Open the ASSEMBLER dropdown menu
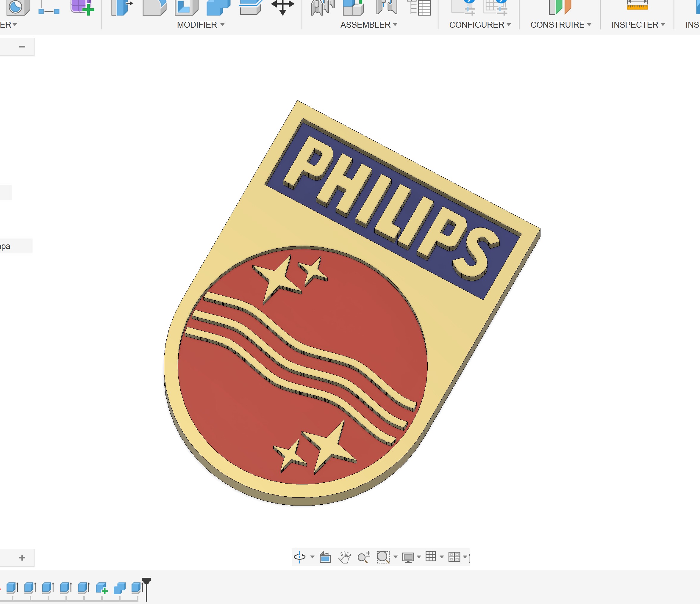 [x=368, y=25]
